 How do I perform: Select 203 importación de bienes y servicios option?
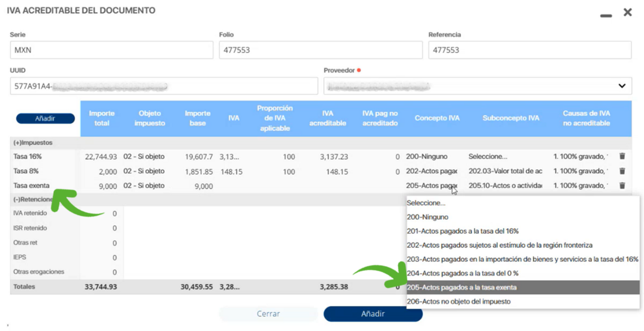click(522, 259)
